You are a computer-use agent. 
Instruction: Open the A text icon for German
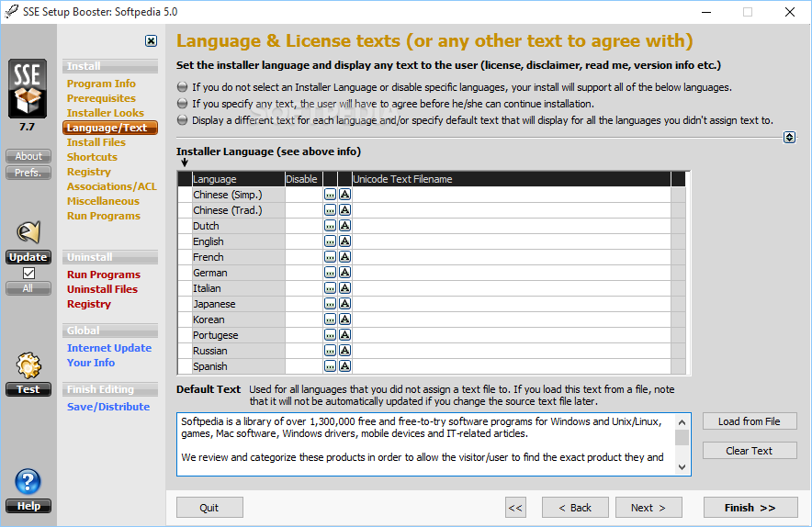click(344, 273)
